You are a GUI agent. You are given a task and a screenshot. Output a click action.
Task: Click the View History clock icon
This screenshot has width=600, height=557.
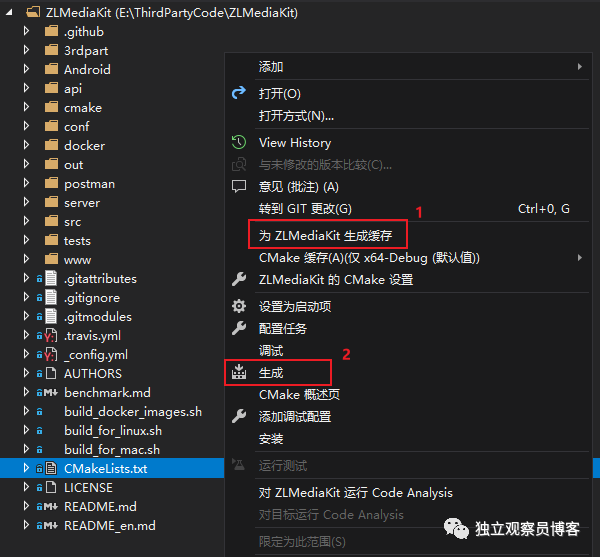239,142
